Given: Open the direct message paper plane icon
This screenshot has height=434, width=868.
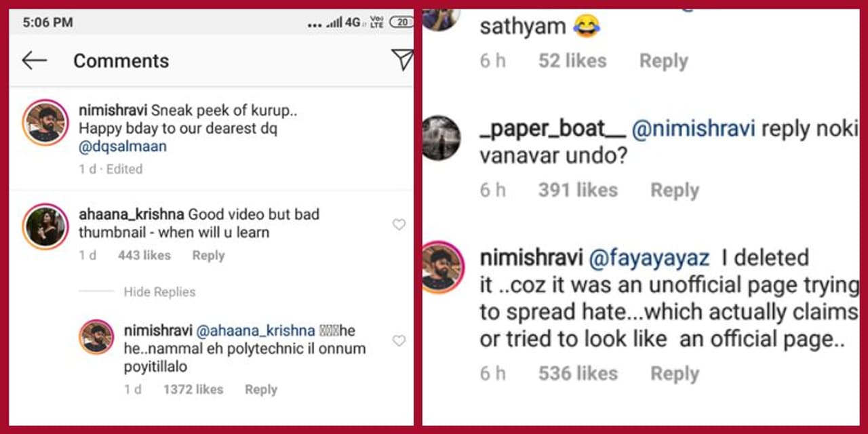Looking at the screenshot, I should pyautogui.click(x=403, y=60).
